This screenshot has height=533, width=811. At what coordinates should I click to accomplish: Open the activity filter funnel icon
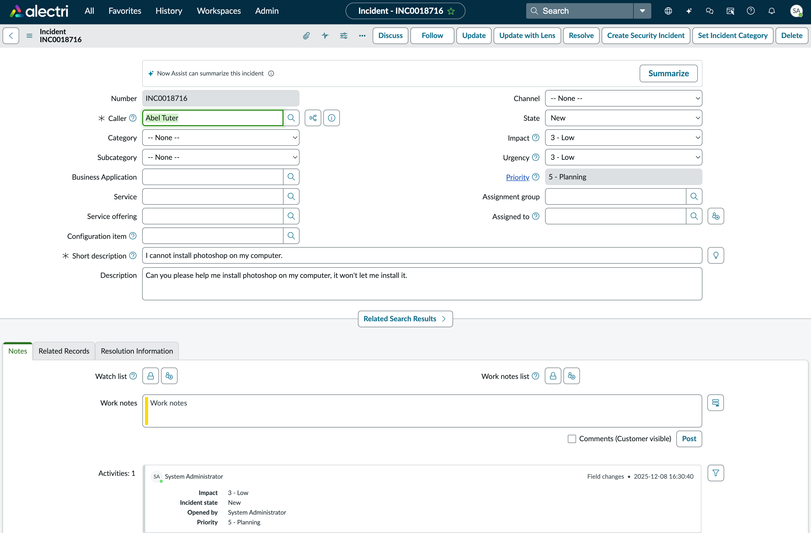tap(715, 473)
